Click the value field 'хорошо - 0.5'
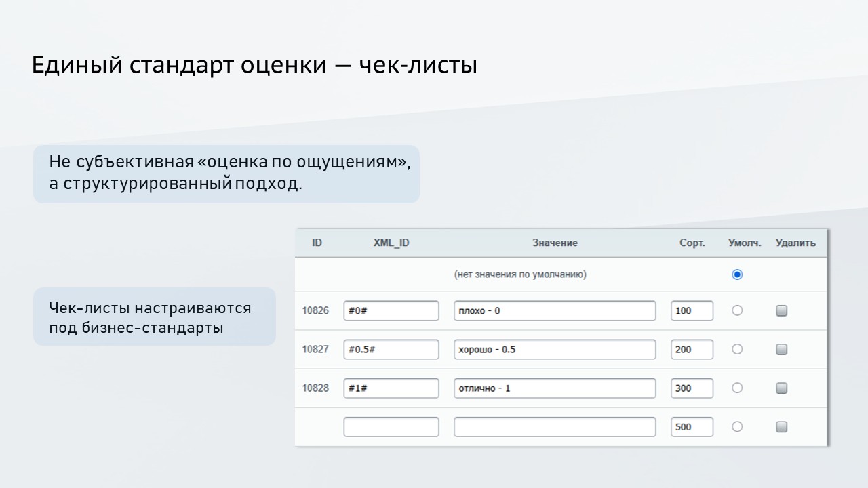Image resolution: width=868 pixels, height=488 pixels. coord(555,349)
